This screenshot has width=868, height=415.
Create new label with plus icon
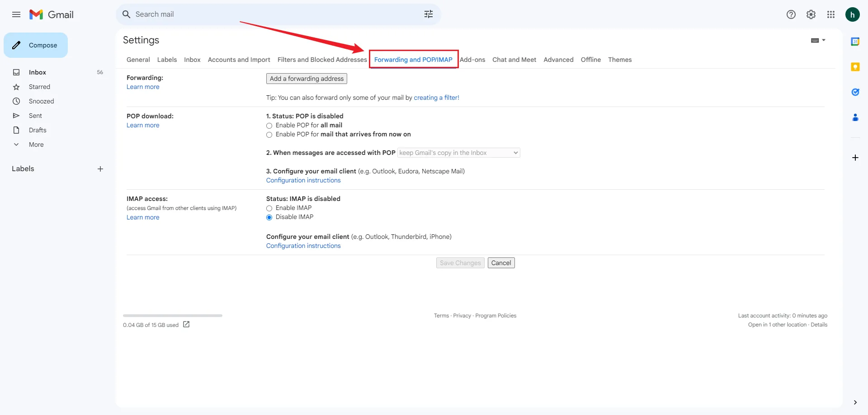click(100, 169)
